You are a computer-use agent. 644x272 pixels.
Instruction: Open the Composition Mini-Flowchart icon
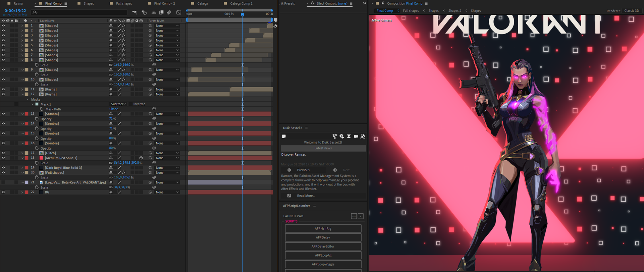tap(135, 12)
